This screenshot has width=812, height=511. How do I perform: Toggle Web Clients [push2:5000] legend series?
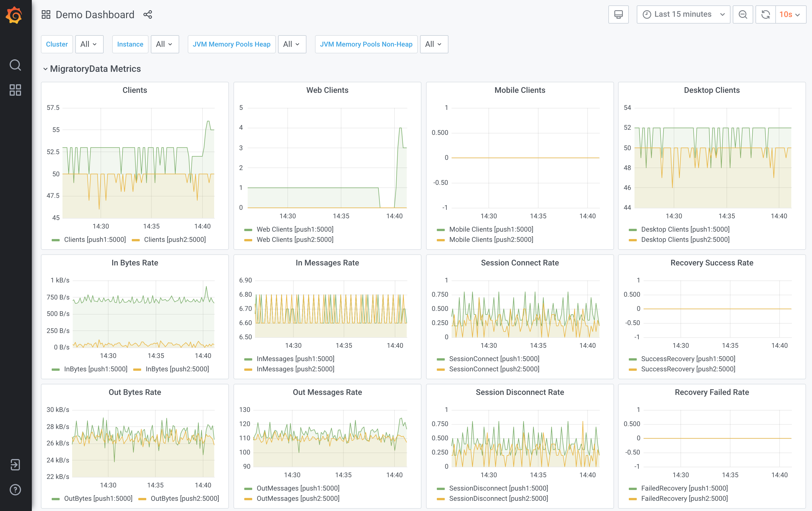pyautogui.click(x=295, y=240)
